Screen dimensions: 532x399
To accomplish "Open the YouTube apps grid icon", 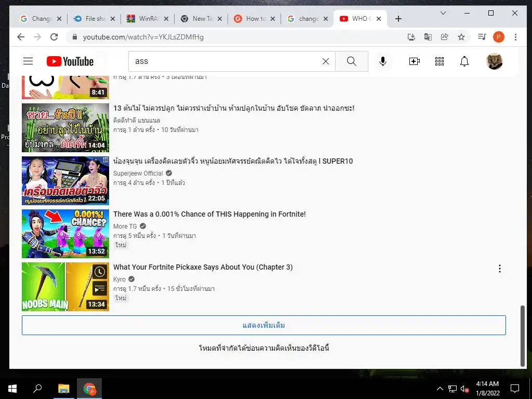I will 440,61.
